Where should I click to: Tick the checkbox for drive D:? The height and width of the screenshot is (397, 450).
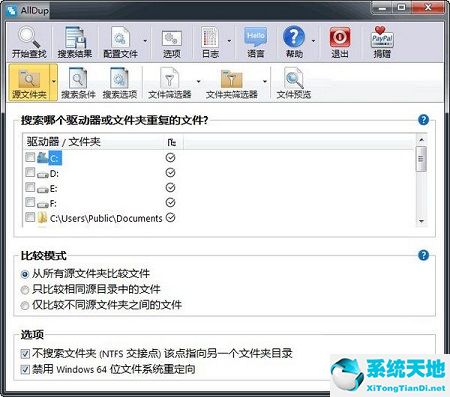click(30, 172)
